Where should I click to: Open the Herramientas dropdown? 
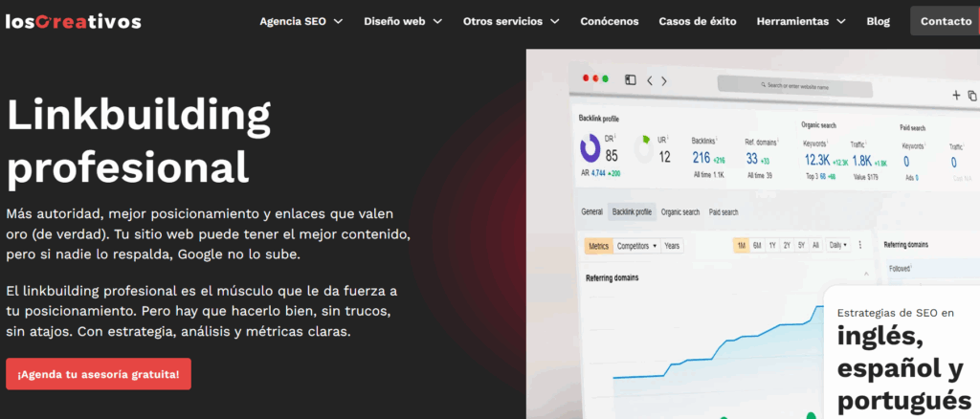pos(801,21)
